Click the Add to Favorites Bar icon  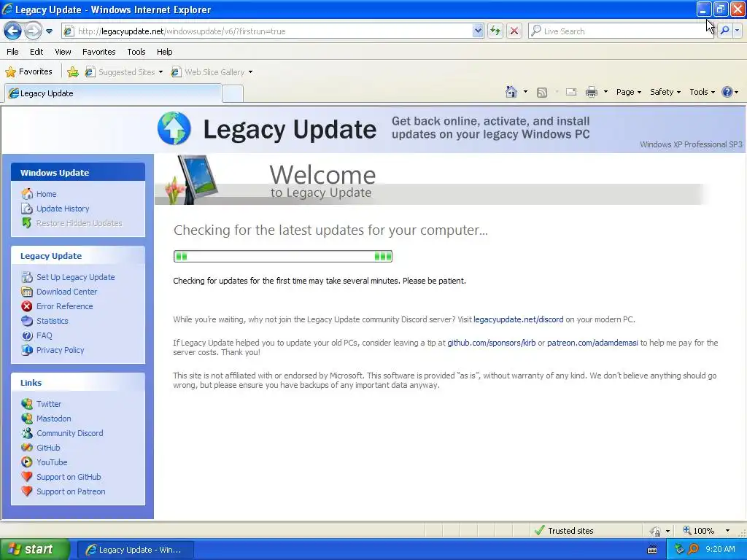73,72
